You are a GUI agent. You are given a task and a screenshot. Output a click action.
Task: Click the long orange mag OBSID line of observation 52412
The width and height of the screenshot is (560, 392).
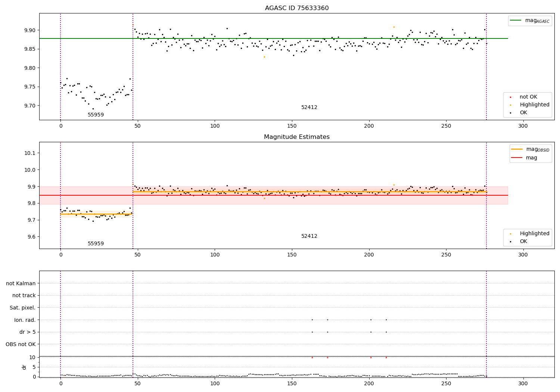(310, 192)
